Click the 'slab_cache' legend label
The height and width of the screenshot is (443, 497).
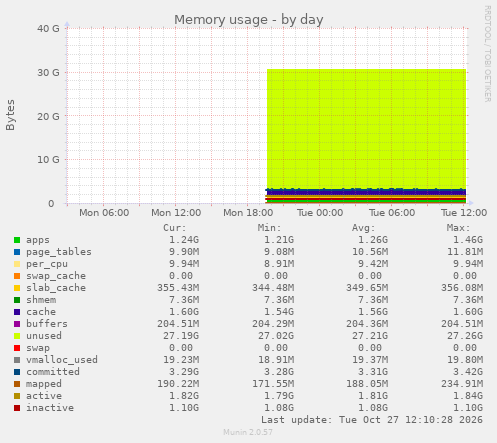pos(56,288)
